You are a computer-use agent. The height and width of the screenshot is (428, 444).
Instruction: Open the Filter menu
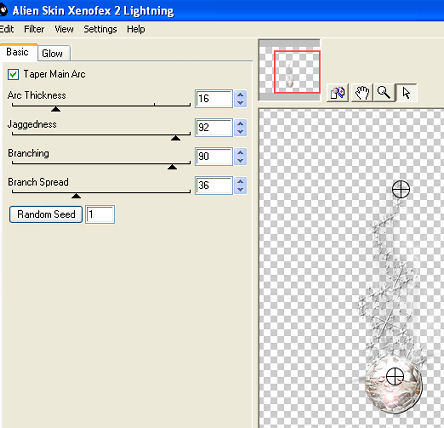[x=34, y=29]
